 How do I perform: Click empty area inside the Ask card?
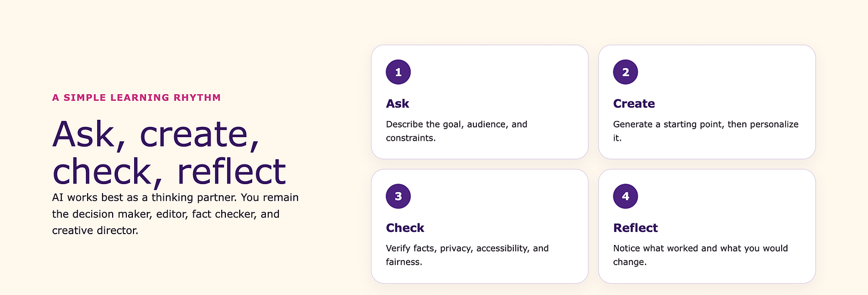(x=507, y=74)
